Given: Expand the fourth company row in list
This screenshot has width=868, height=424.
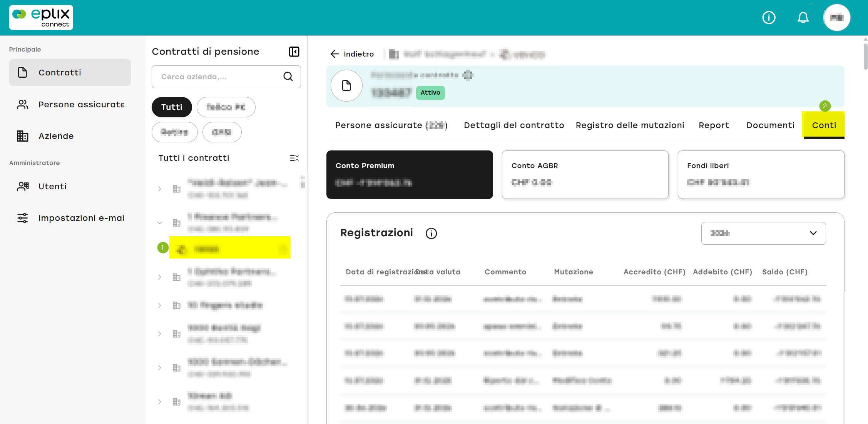Looking at the screenshot, I should (x=160, y=305).
